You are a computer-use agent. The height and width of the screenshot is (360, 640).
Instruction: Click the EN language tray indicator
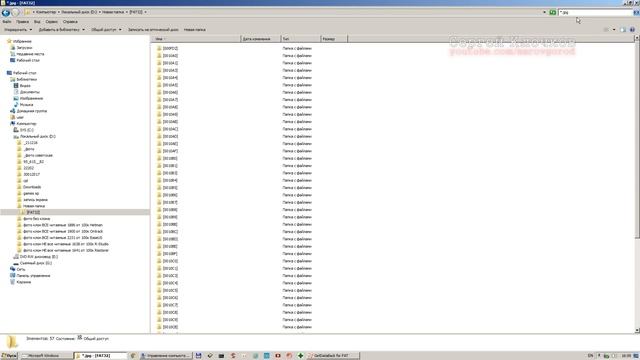(x=590, y=356)
